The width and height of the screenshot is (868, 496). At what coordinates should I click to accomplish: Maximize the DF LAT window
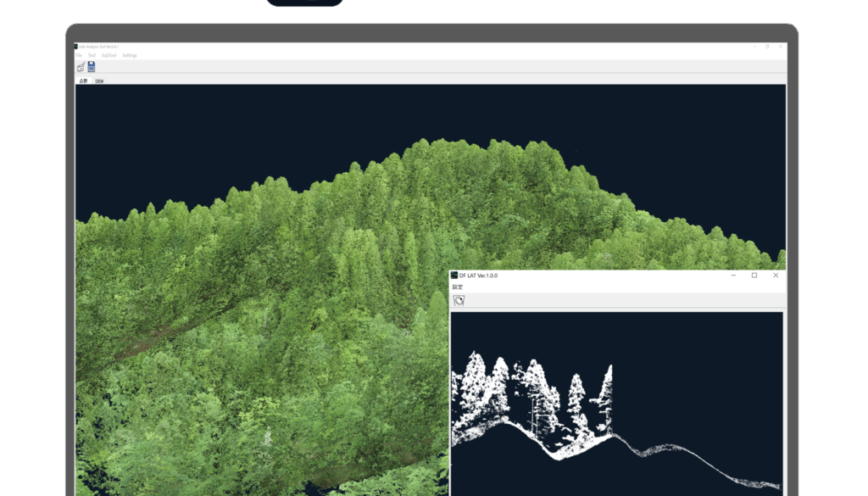pyautogui.click(x=754, y=276)
